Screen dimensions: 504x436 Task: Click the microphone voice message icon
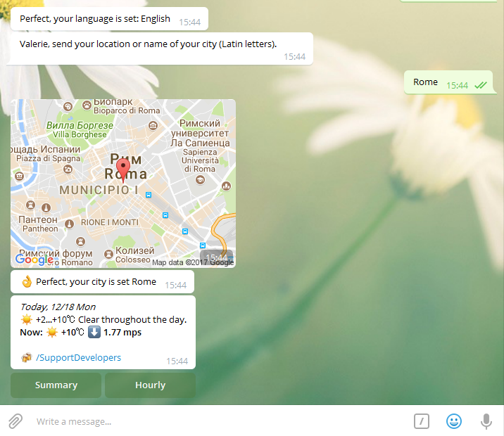pos(486,421)
